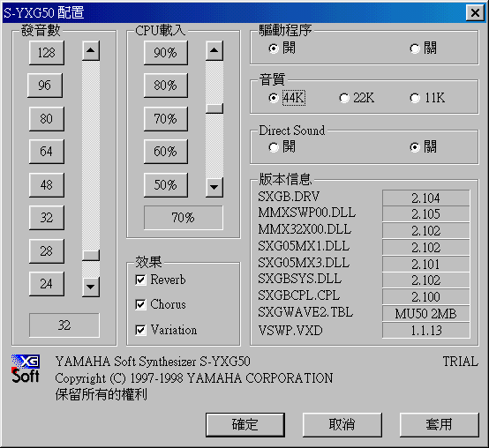Set polyphony to 48 voices
This screenshot has height=448, width=489.
[x=47, y=185]
